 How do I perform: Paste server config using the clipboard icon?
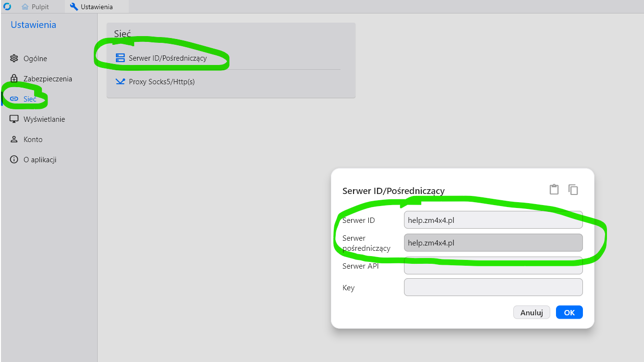pyautogui.click(x=554, y=190)
